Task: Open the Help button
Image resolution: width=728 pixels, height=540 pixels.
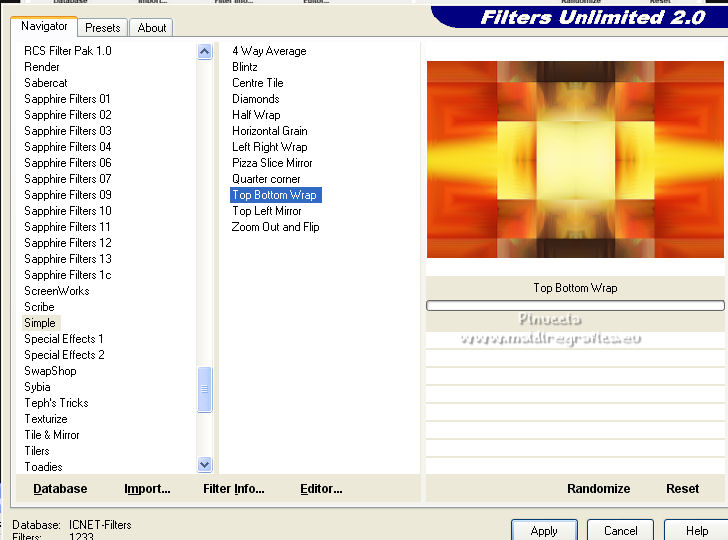Action: point(696,530)
